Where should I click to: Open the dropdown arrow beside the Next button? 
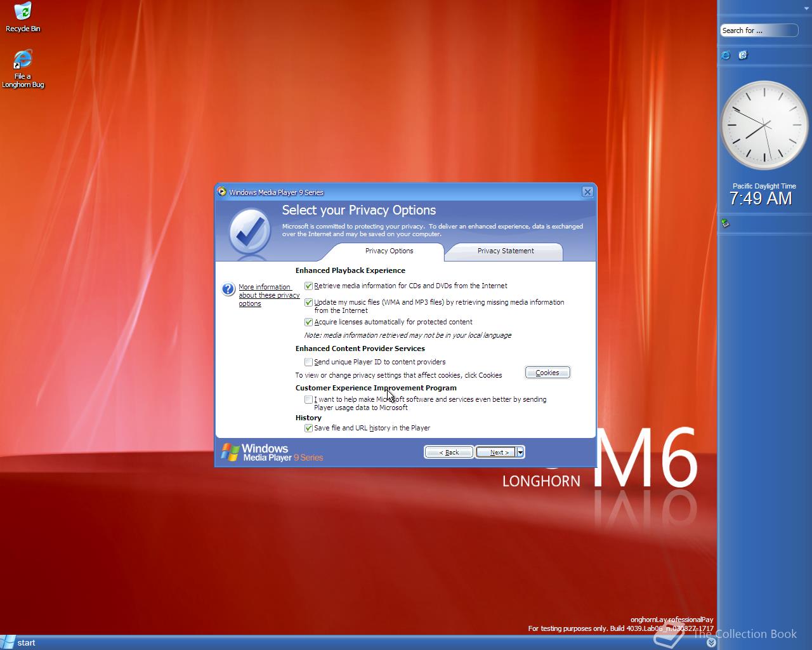(520, 452)
